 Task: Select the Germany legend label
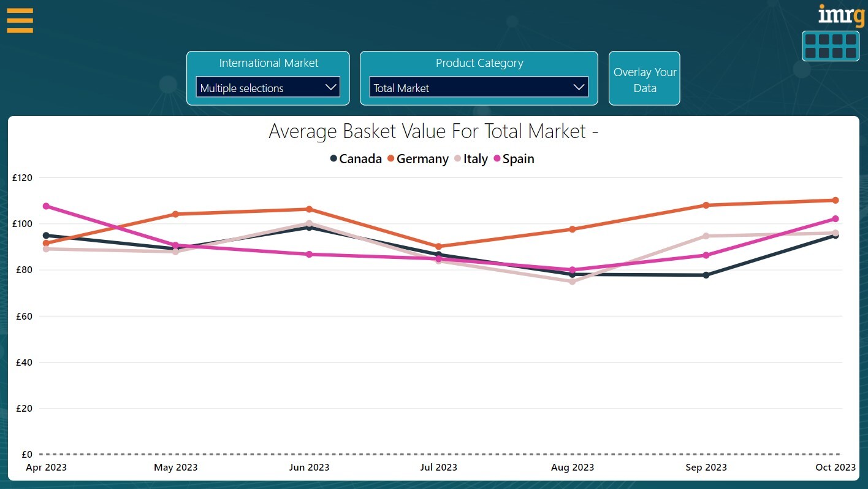coord(422,158)
